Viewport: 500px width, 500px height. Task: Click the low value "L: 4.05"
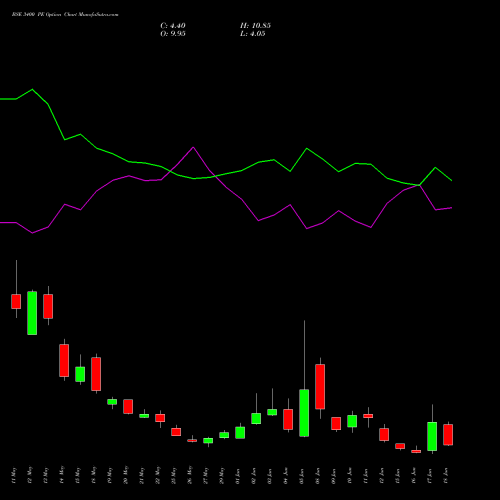click(x=253, y=34)
